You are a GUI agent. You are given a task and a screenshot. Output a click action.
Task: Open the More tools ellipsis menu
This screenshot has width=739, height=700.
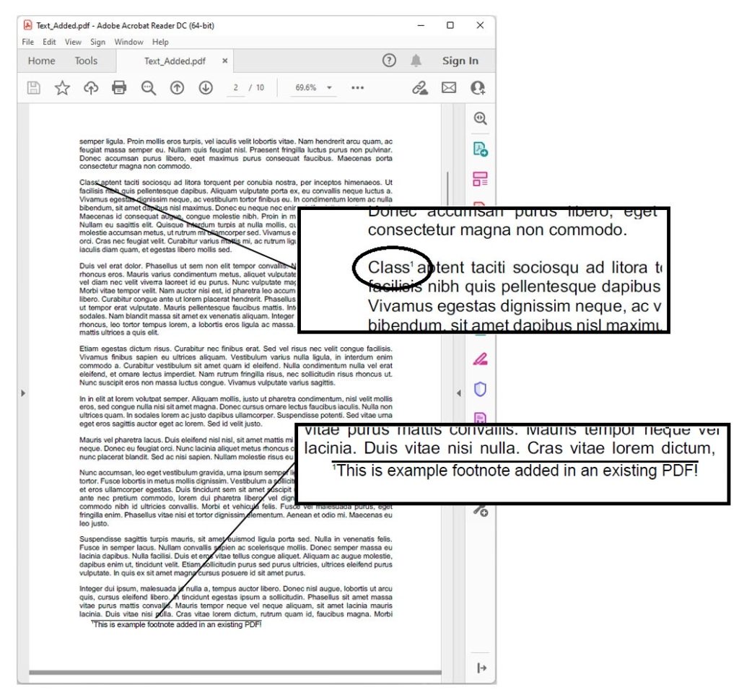[x=357, y=87]
